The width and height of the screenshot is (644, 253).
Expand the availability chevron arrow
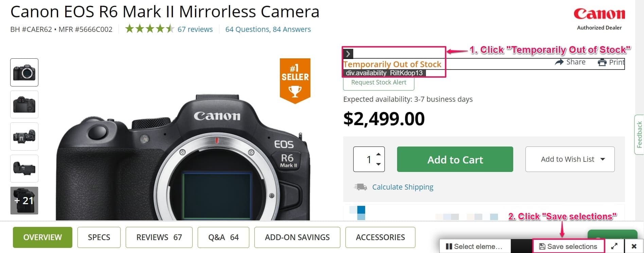coord(347,53)
